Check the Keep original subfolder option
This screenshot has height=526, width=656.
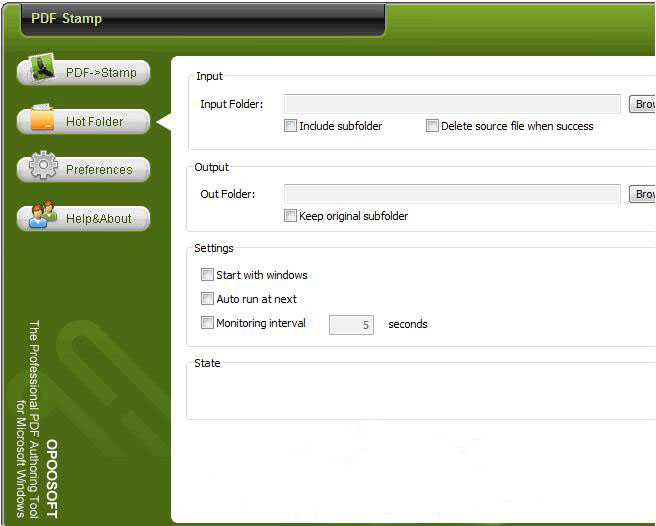pos(290,216)
